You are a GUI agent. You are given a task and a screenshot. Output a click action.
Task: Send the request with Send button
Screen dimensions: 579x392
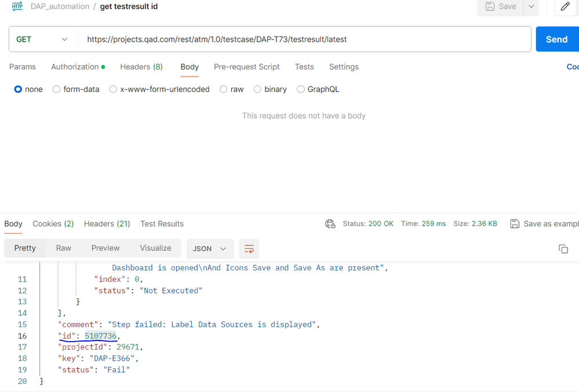pos(557,39)
